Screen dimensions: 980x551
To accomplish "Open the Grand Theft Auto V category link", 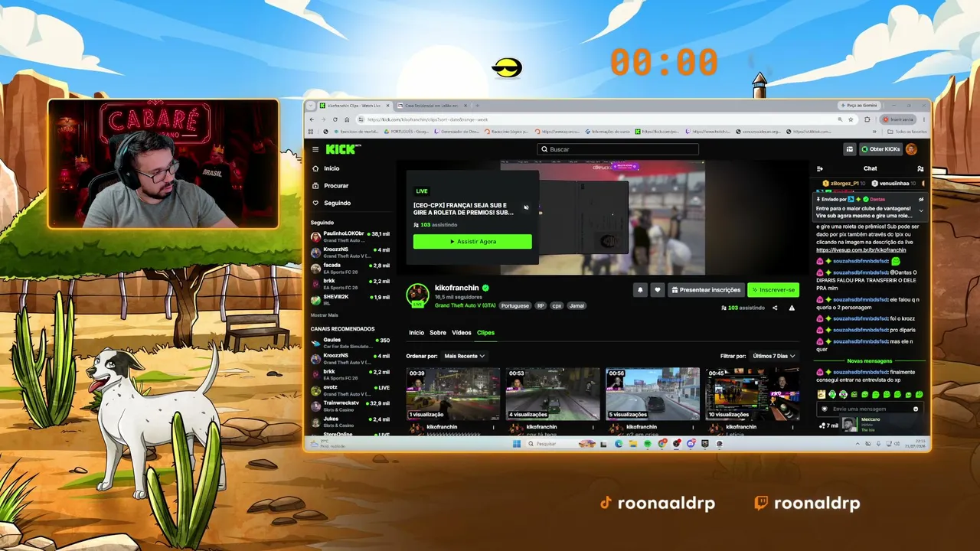I will click(x=465, y=306).
